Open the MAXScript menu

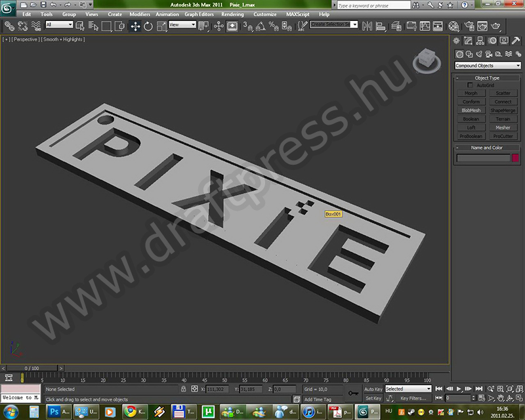click(x=298, y=14)
